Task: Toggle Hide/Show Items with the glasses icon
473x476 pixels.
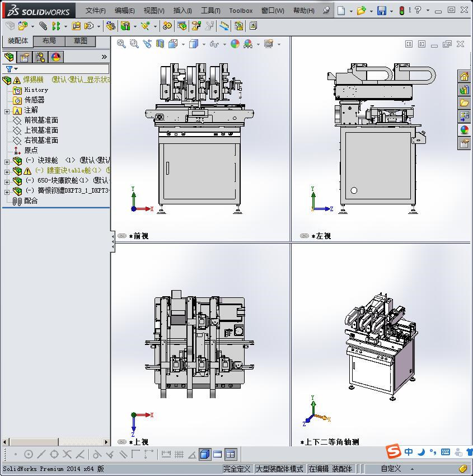Action: pyautogui.click(x=214, y=44)
